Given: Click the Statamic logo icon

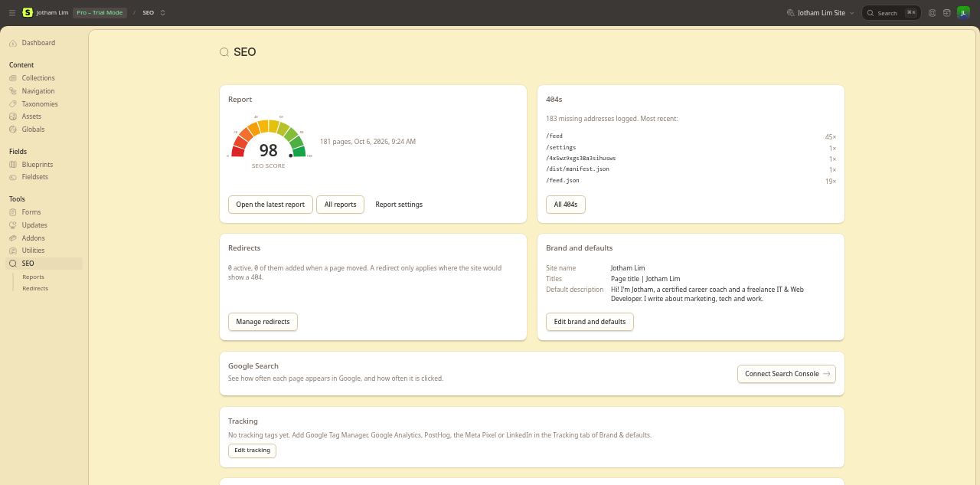Looking at the screenshot, I should pyautogui.click(x=28, y=13).
